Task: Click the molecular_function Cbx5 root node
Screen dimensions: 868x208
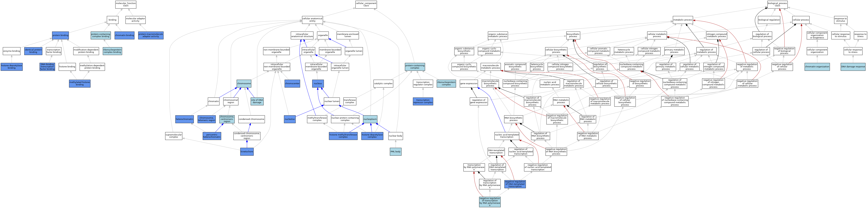Action: [x=126, y=4]
